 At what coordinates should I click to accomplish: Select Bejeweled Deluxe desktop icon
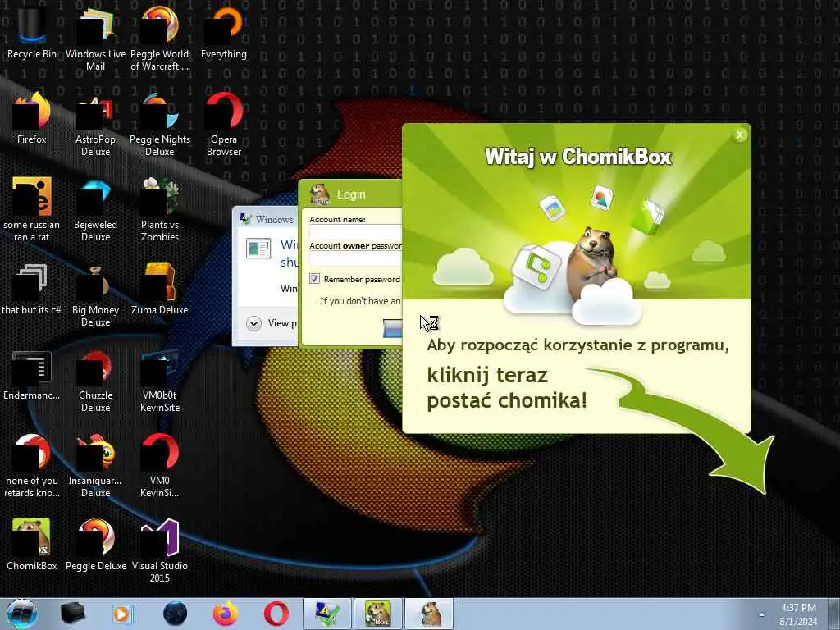pos(95,209)
